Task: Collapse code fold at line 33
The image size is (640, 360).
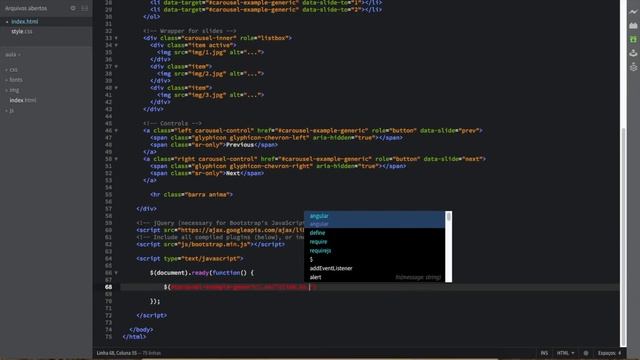Action: click(116, 38)
